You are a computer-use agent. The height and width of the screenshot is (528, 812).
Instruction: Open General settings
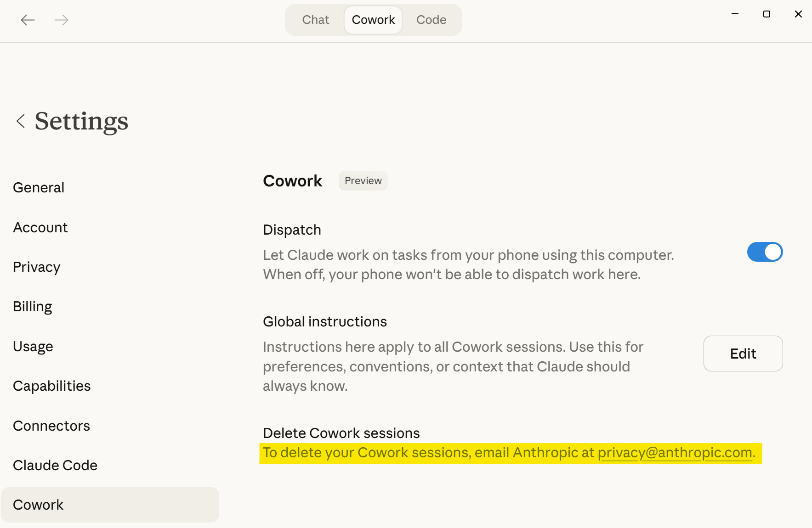pyautogui.click(x=39, y=188)
